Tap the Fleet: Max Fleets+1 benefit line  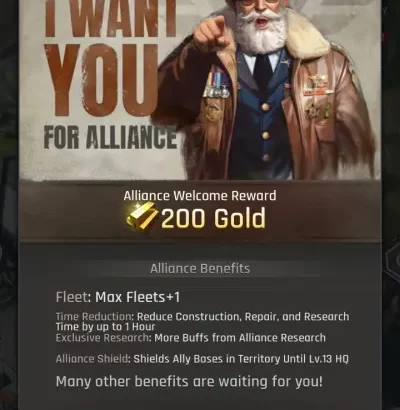tap(118, 297)
